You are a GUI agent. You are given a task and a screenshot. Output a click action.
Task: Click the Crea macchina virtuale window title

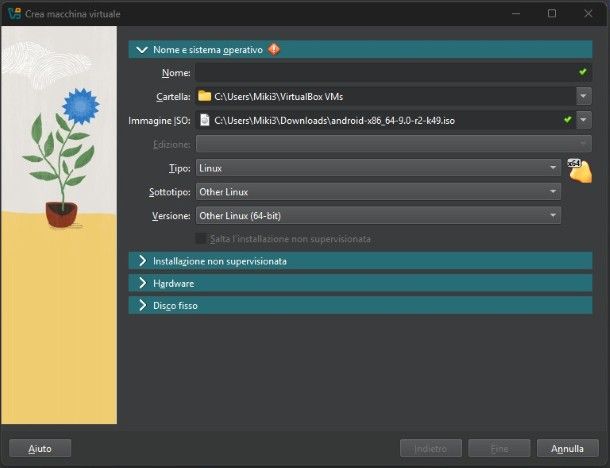point(73,14)
